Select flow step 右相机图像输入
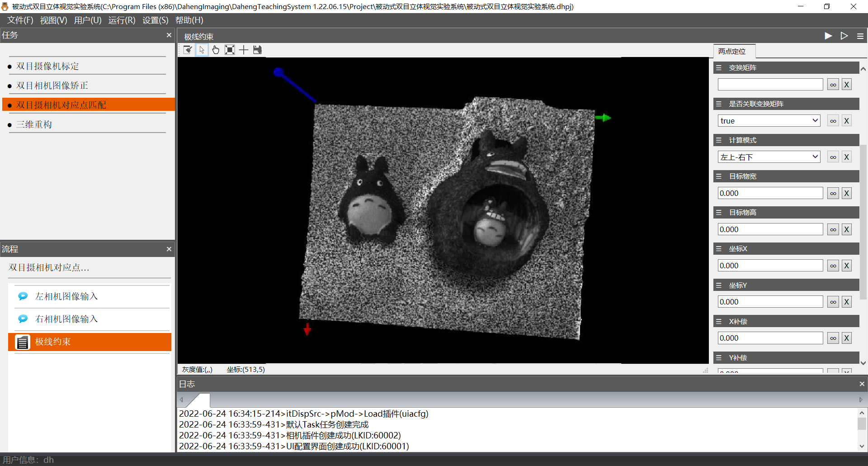The width and height of the screenshot is (868, 466). pyautogui.click(x=66, y=319)
